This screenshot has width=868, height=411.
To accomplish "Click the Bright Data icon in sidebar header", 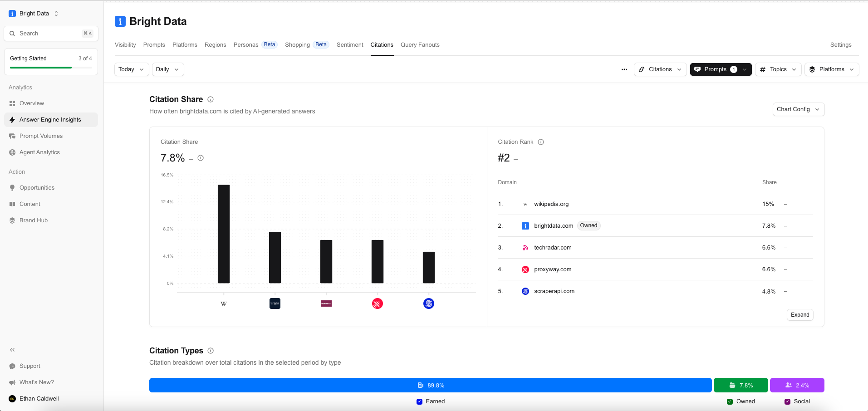I will (x=12, y=14).
